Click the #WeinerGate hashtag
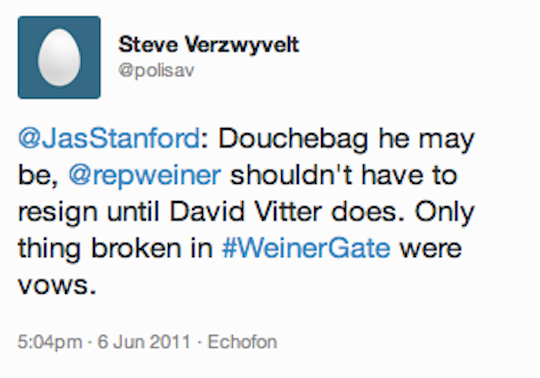This screenshot has width=540, height=378. click(306, 248)
